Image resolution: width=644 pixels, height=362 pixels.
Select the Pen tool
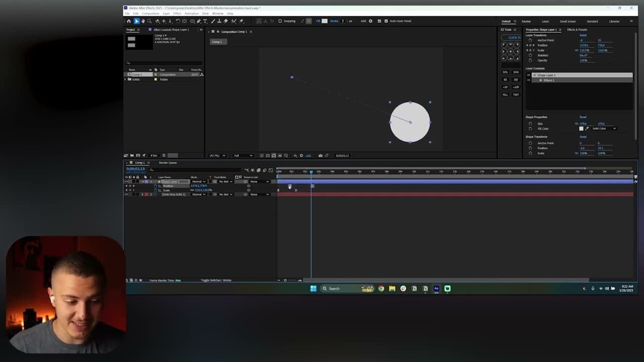[199, 21]
